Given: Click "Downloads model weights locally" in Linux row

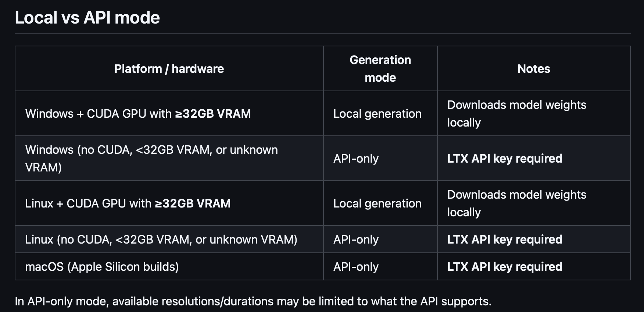Looking at the screenshot, I should [516, 203].
